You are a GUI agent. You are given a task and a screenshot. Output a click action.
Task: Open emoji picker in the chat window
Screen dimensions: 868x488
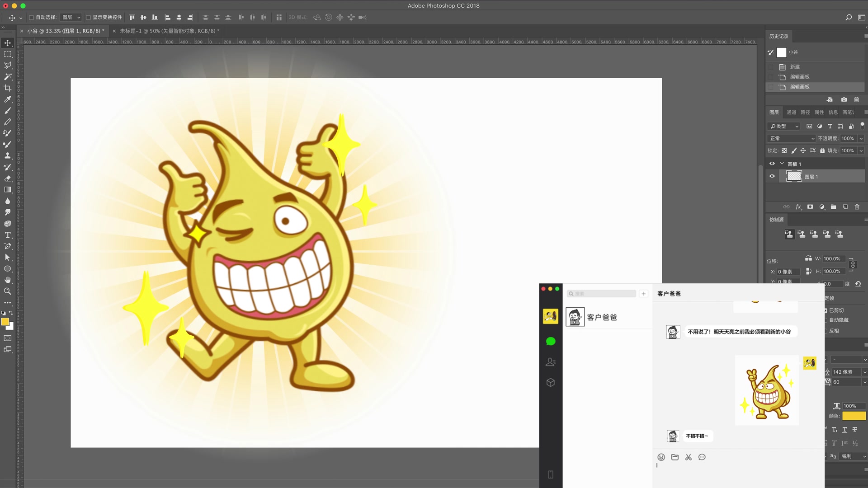click(x=661, y=457)
